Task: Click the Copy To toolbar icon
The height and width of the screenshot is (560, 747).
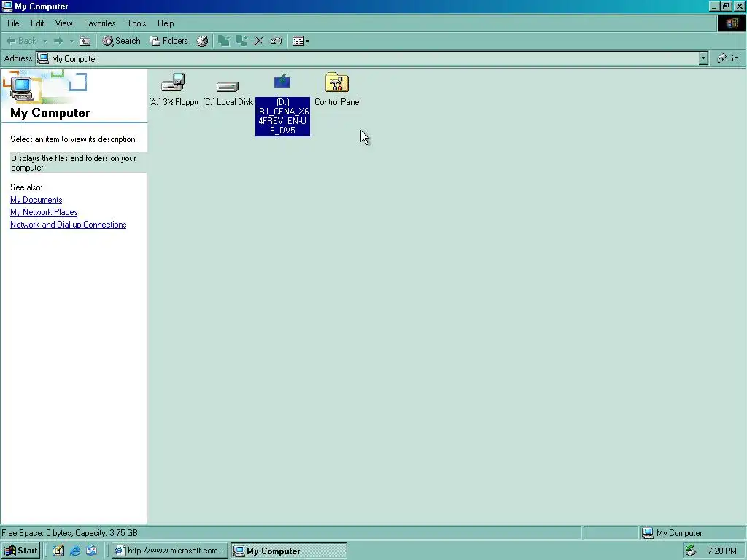Action: (241, 41)
